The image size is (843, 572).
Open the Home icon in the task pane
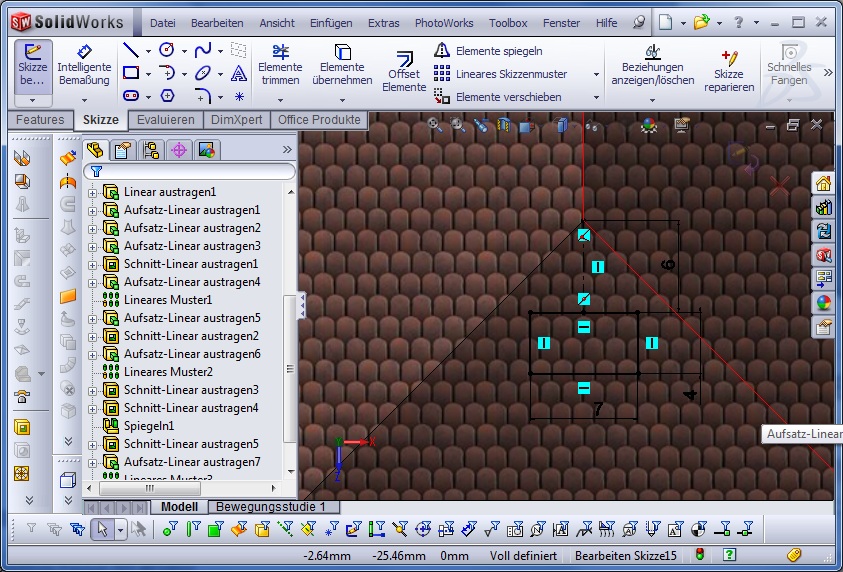[823, 183]
